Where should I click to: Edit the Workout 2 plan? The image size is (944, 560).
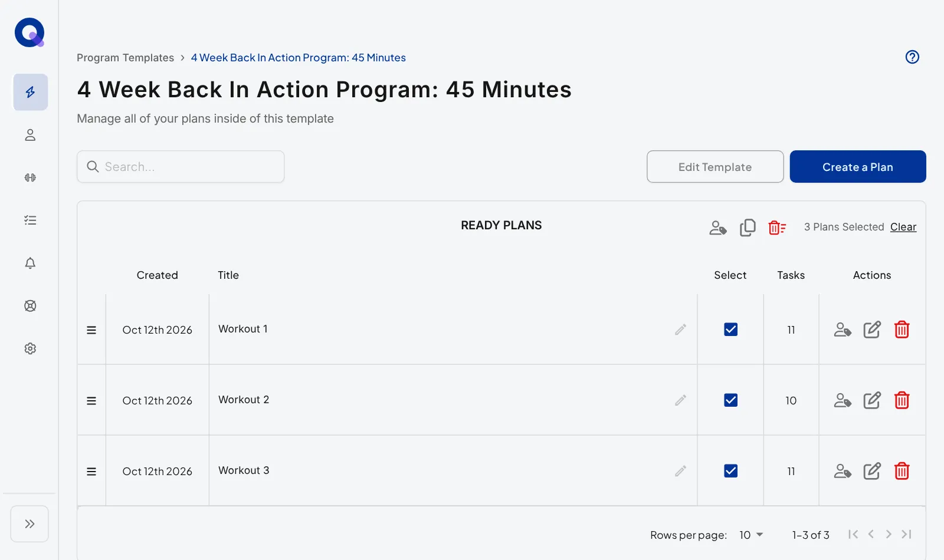pos(872,400)
